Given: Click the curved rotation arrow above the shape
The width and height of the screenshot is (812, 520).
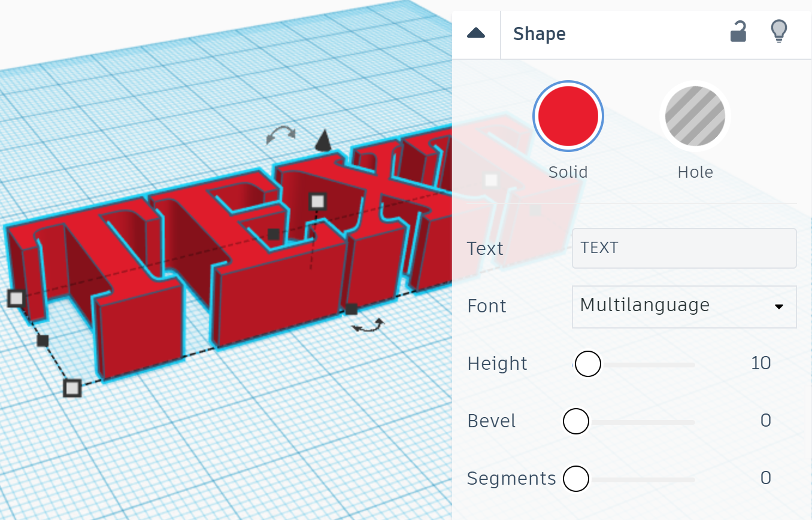Looking at the screenshot, I should 280,135.
